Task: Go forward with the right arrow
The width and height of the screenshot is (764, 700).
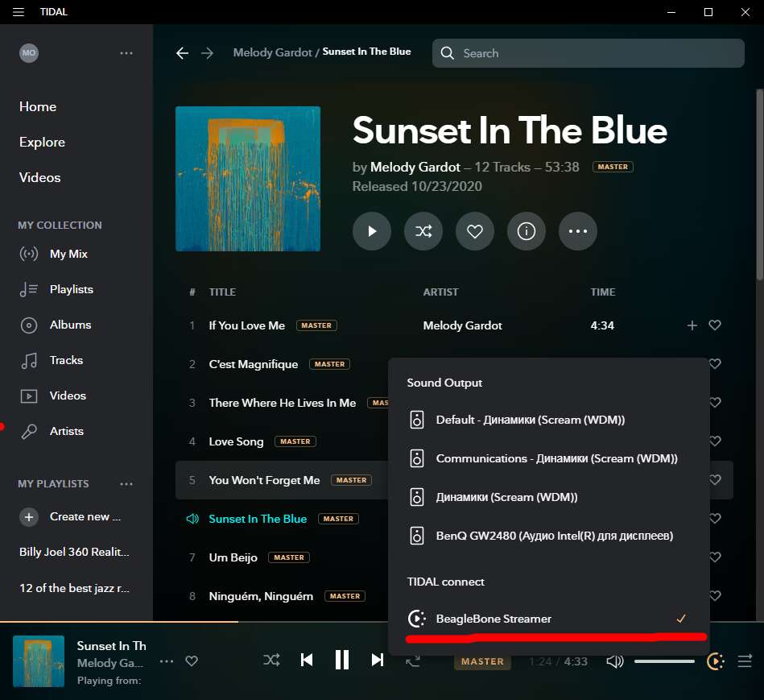Action: click(208, 53)
